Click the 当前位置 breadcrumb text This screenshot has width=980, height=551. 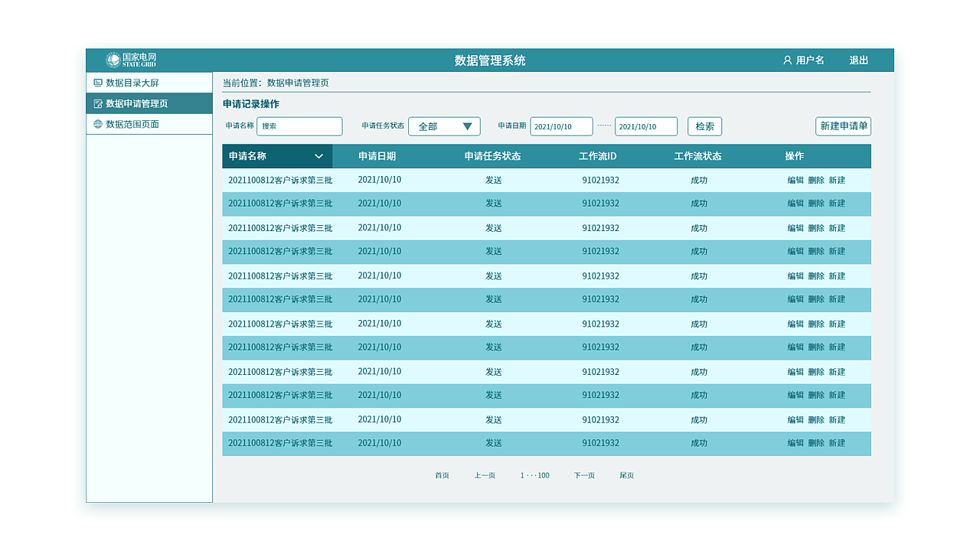click(x=276, y=83)
